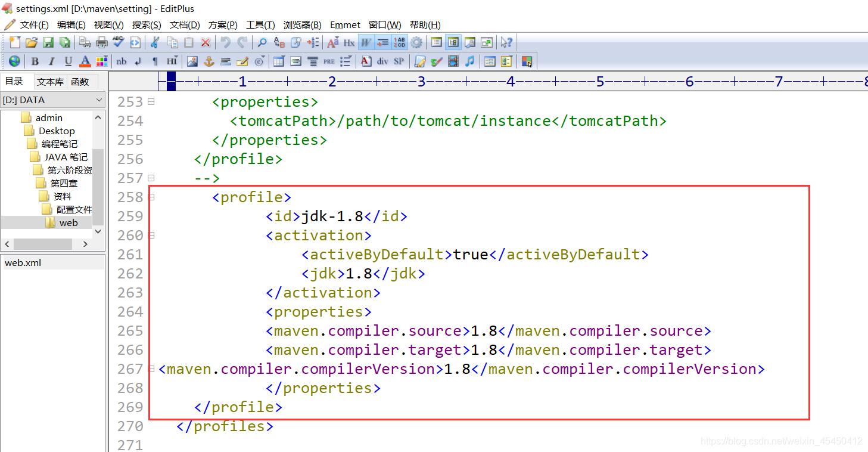
Task: Save the current file with floppy icon
Action: (x=48, y=42)
